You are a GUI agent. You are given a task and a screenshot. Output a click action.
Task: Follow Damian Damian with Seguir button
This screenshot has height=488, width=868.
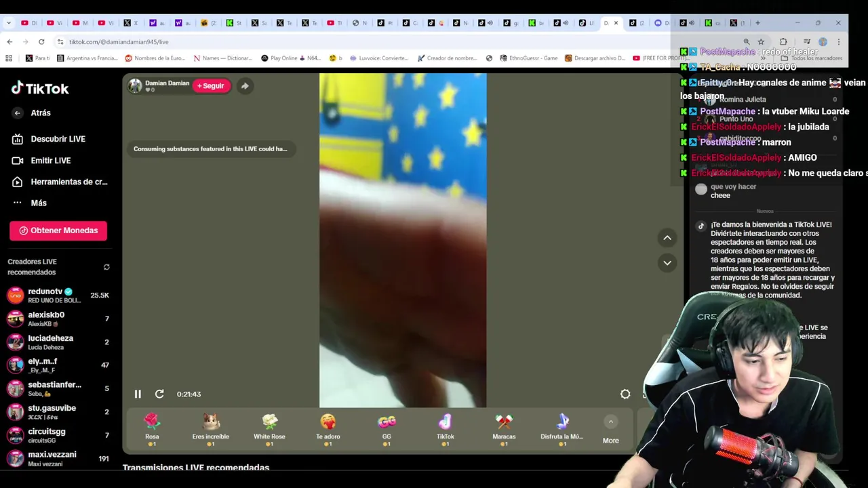coord(210,86)
